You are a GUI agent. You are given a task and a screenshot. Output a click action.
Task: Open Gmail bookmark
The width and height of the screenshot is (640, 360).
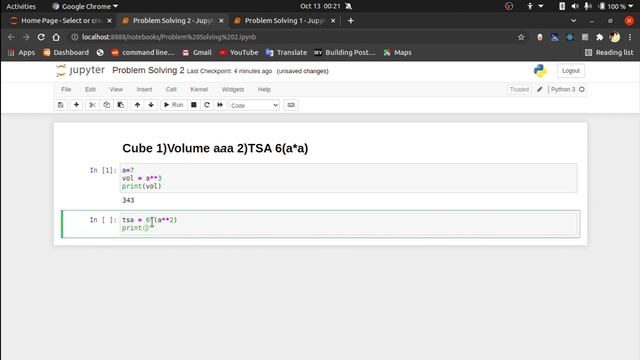197,52
